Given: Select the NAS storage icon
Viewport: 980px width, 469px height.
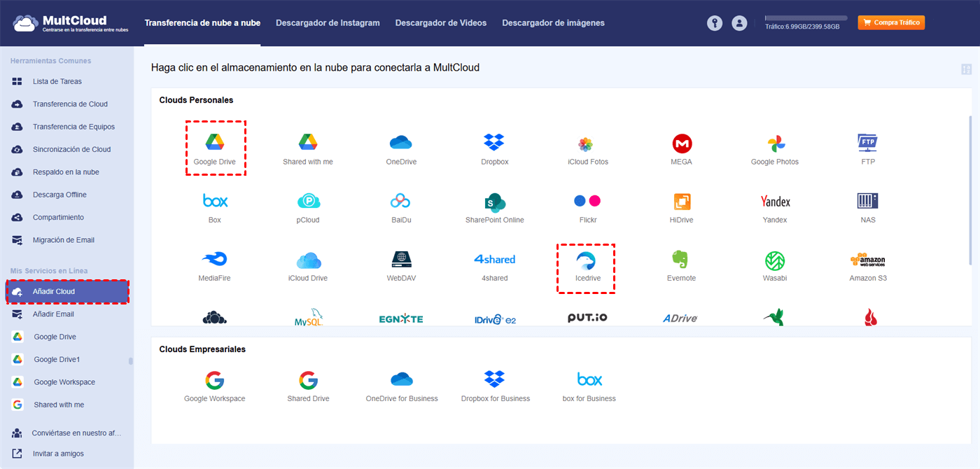Looking at the screenshot, I should pos(868,201).
